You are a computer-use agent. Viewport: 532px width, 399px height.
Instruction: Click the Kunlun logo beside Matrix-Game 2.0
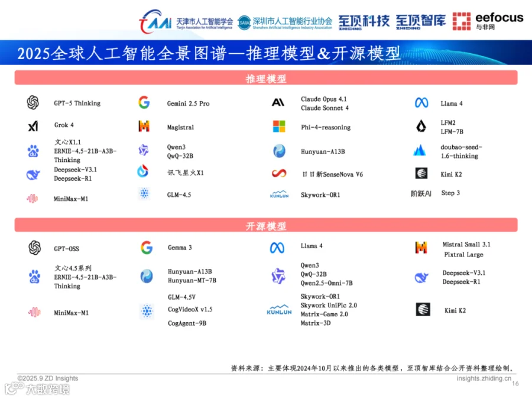point(279,310)
